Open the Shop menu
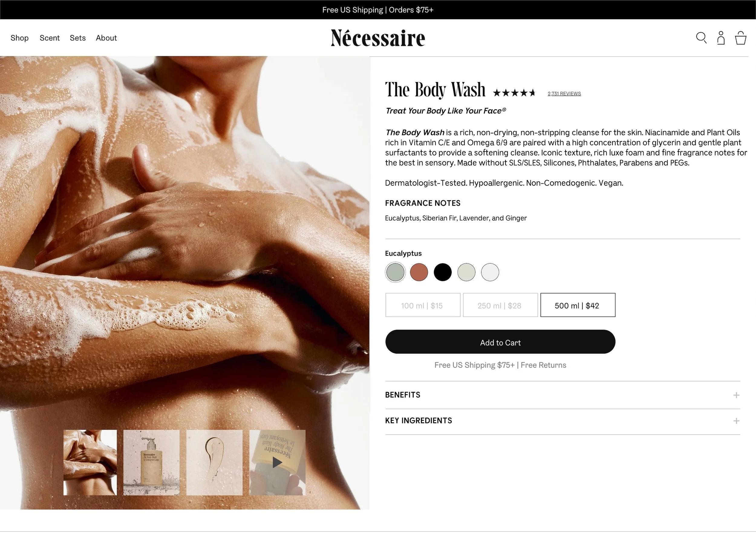756x556 pixels. click(20, 38)
